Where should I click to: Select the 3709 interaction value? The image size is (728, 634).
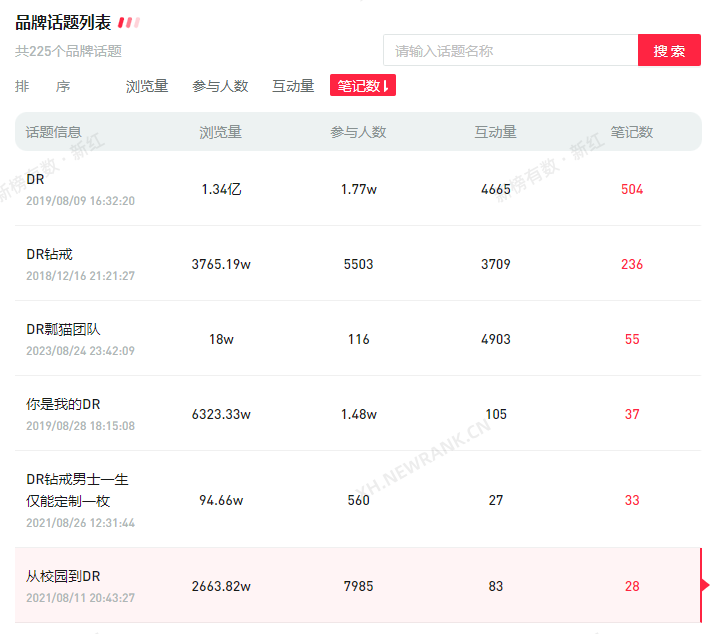pyautogui.click(x=496, y=264)
